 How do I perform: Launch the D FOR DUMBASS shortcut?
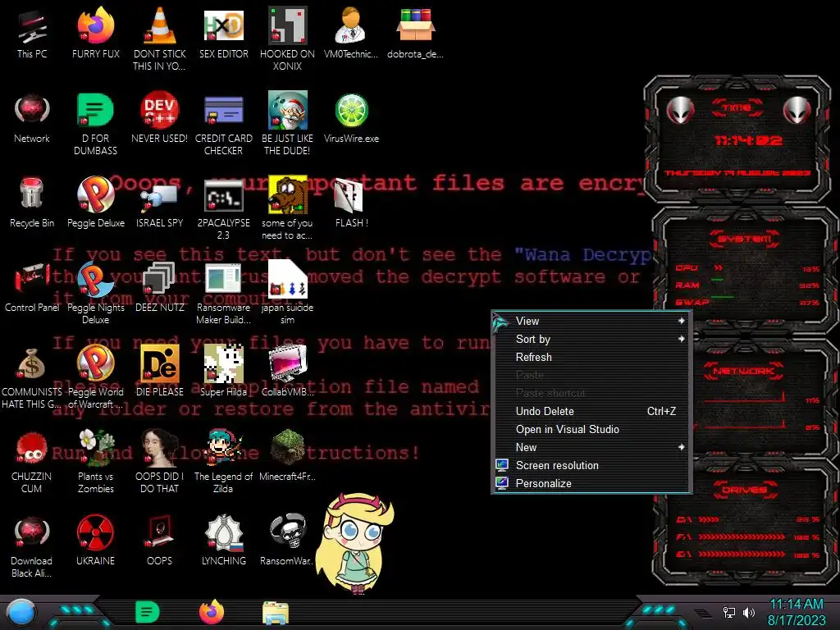(95, 123)
